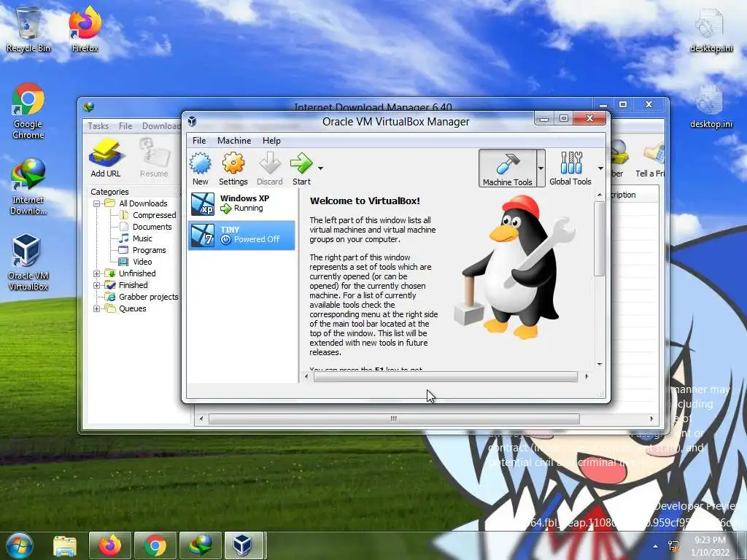This screenshot has height=560, width=747.
Task: Open Internet Download Manager desktop shortcut
Action: coord(28,187)
